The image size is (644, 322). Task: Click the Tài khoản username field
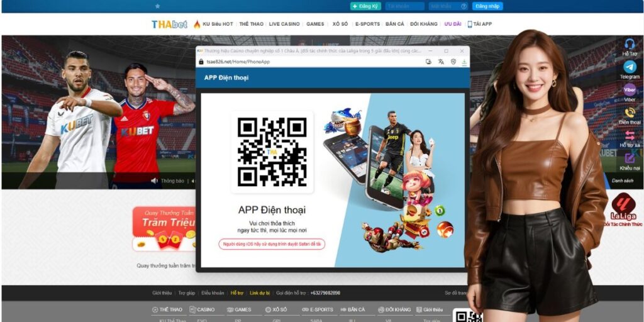pyautogui.click(x=404, y=6)
